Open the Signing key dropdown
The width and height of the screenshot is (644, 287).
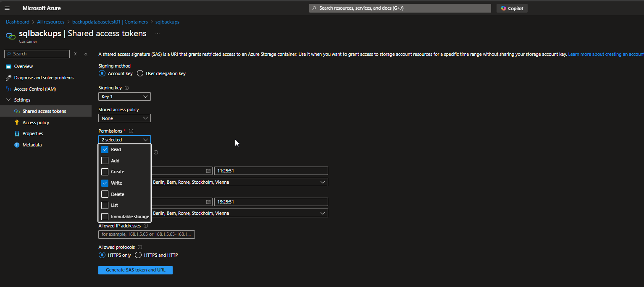coord(124,97)
